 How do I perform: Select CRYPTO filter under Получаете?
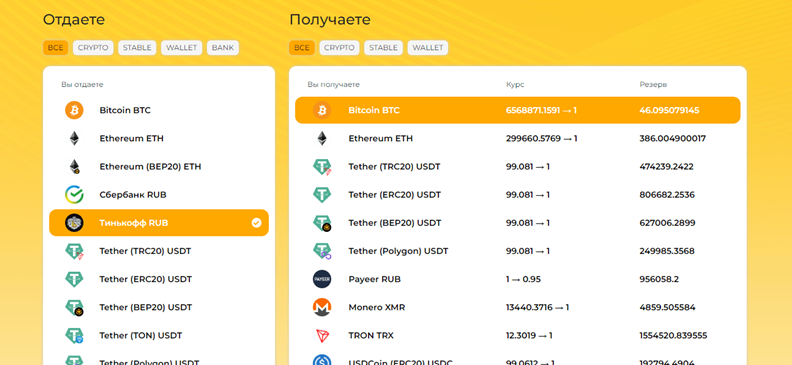pos(339,48)
